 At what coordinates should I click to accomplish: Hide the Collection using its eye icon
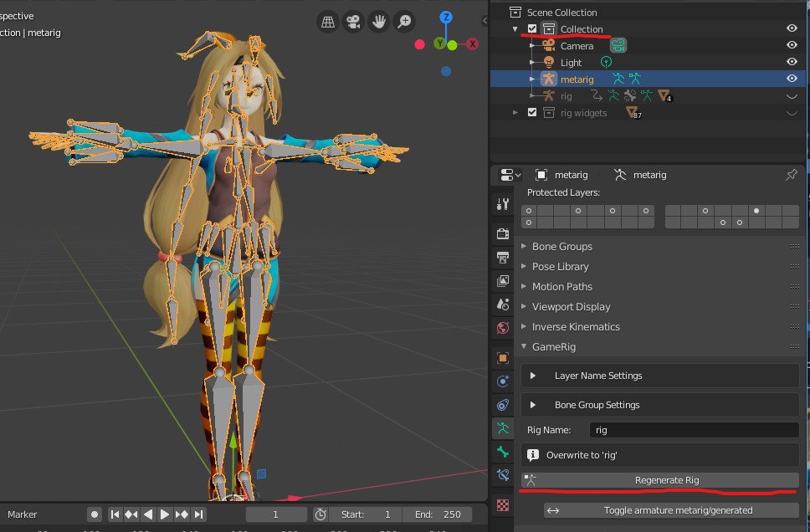(792, 28)
